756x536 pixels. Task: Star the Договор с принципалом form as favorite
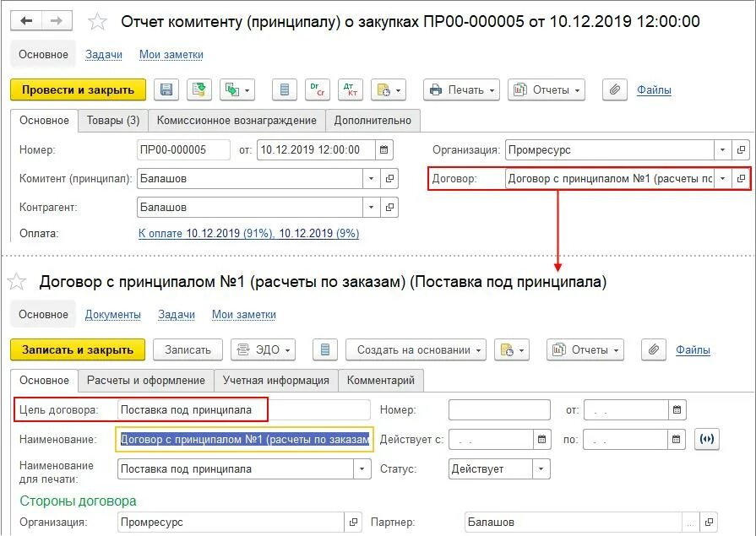(16, 281)
